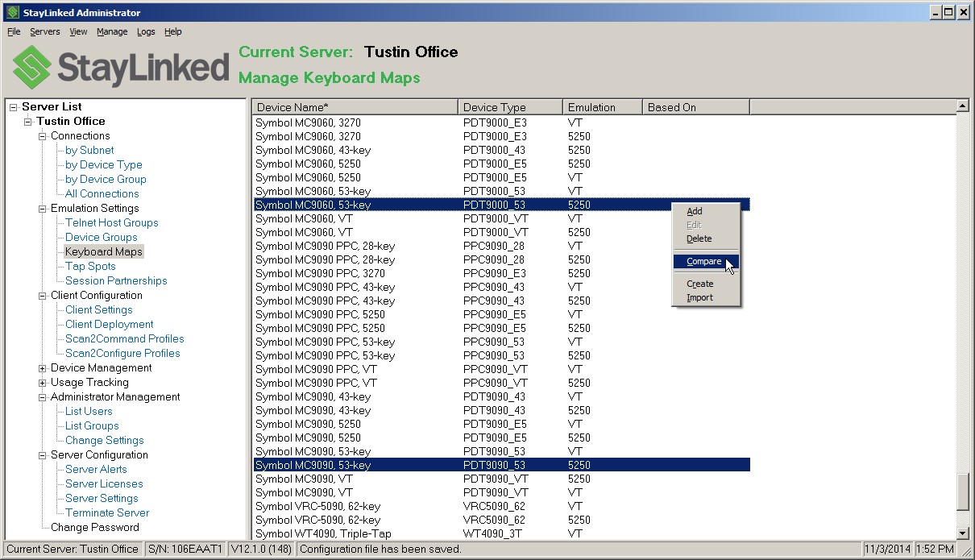Open the Help menu

pyautogui.click(x=172, y=31)
